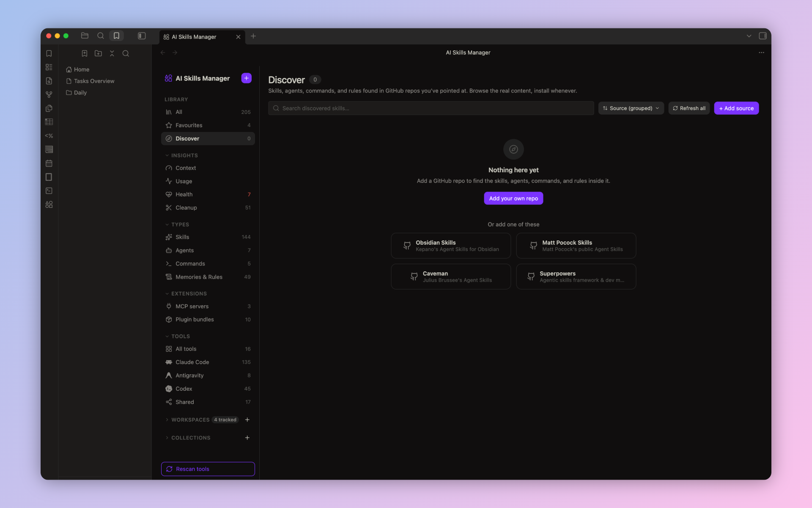
Task: Click the search magnifier in the title bar
Action: (x=101, y=36)
